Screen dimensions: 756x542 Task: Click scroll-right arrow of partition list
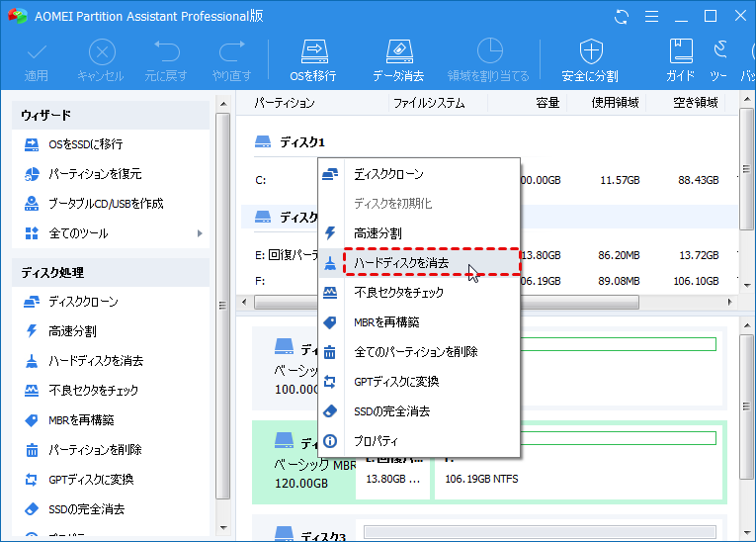tap(730, 303)
